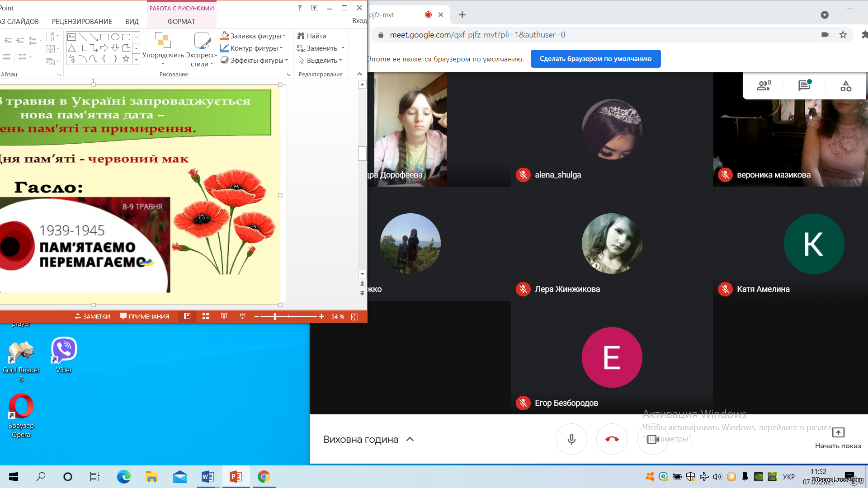
Task: Click justify text alignment button
Action: 7,57
